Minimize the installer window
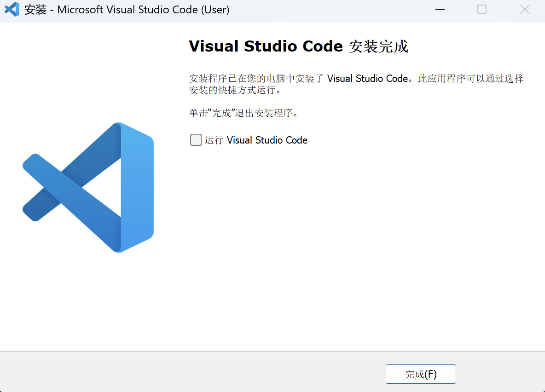Viewport: 545px width, 392px height. click(x=440, y=9)
